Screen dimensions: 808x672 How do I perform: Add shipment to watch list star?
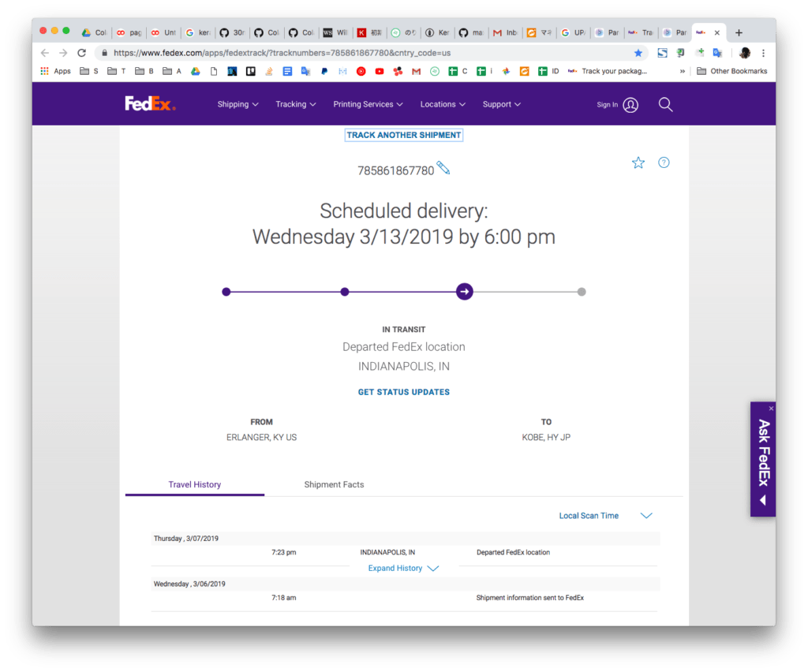coord(638,162)
